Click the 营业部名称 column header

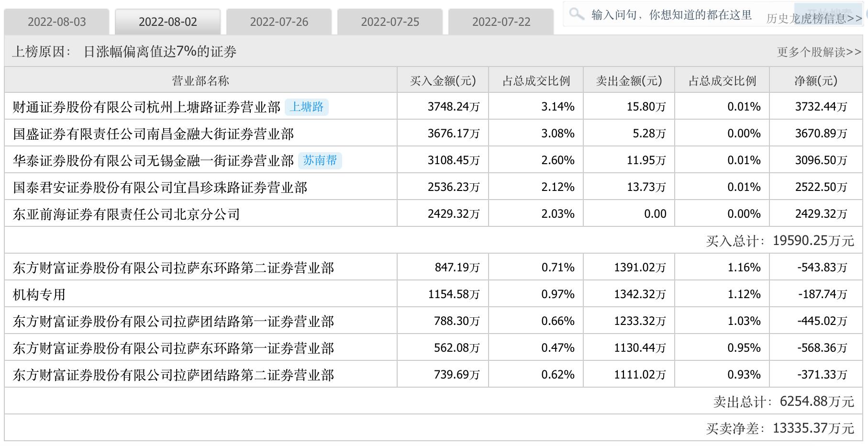tap(200, 81)
